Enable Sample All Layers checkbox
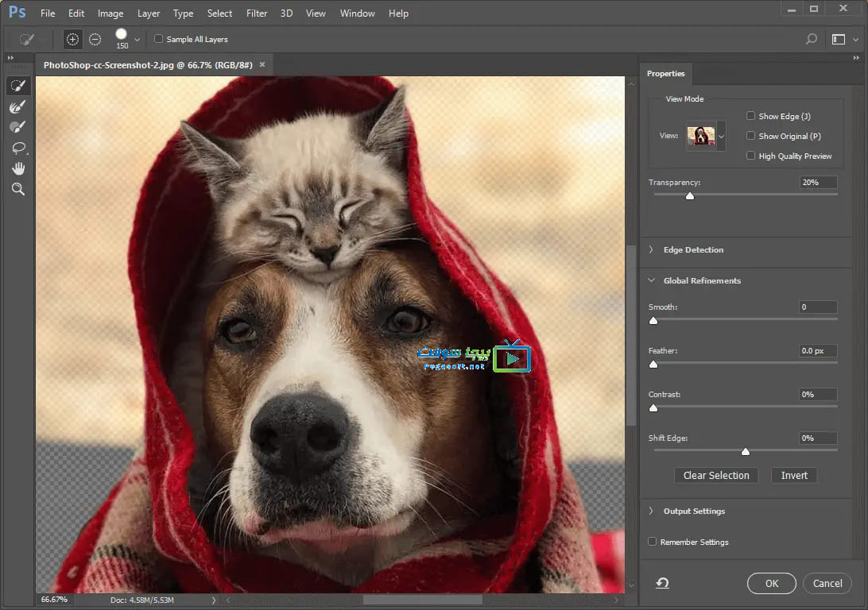Image resolution: width=868 pixels, height=610 pixels. tap(159, 39)
